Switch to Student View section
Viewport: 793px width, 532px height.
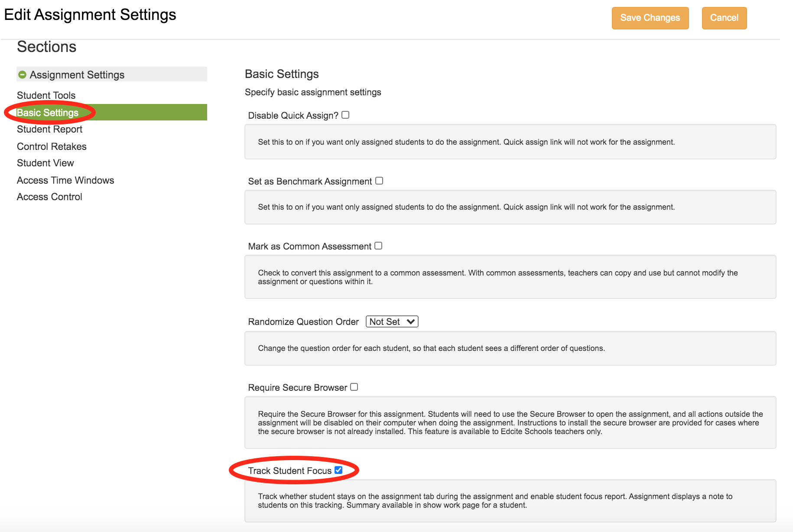[x=45, y=163]
